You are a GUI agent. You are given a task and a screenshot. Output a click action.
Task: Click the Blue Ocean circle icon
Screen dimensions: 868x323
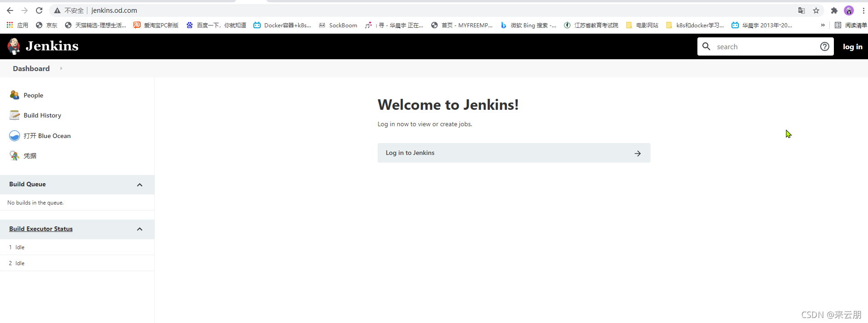pos(15,136)
